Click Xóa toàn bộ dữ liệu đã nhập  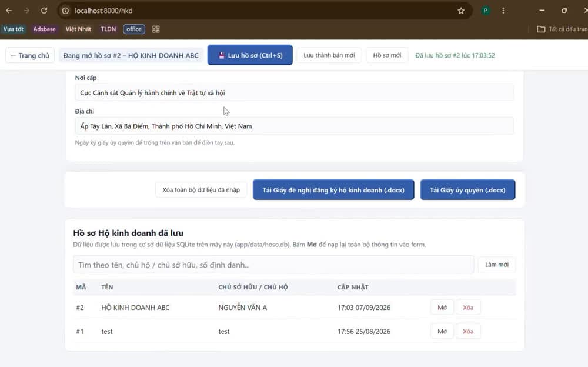point(201,190)
